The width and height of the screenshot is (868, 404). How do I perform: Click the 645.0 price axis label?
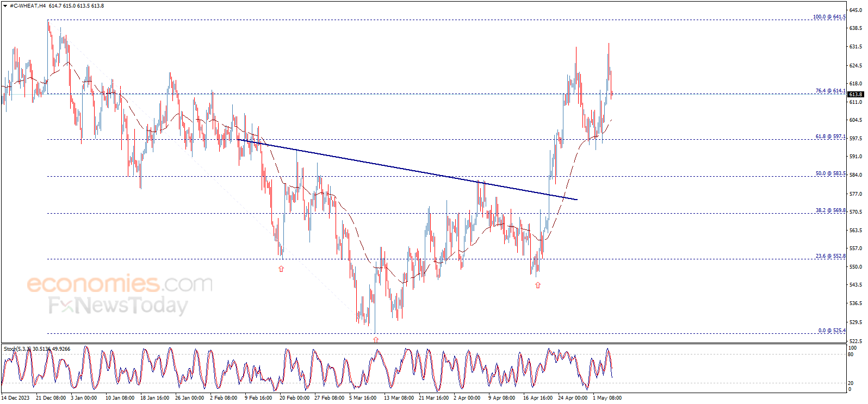(x=856, y=10)
